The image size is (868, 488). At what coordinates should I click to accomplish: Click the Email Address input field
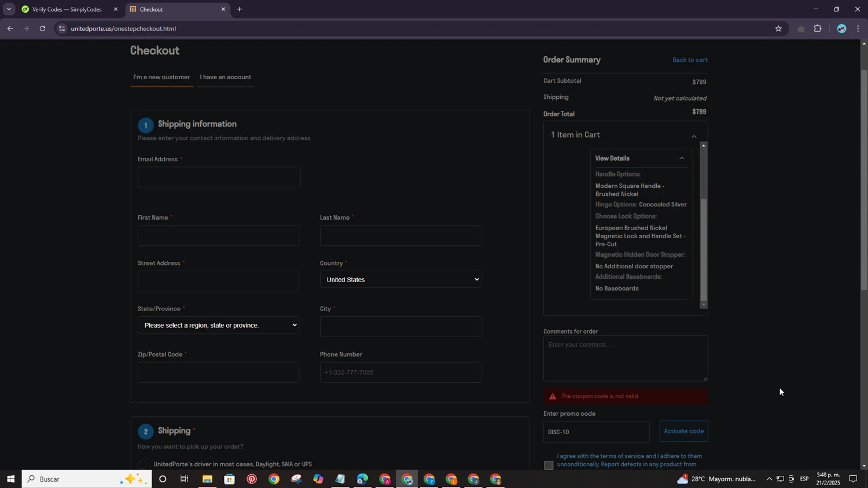tap(219, 178)
